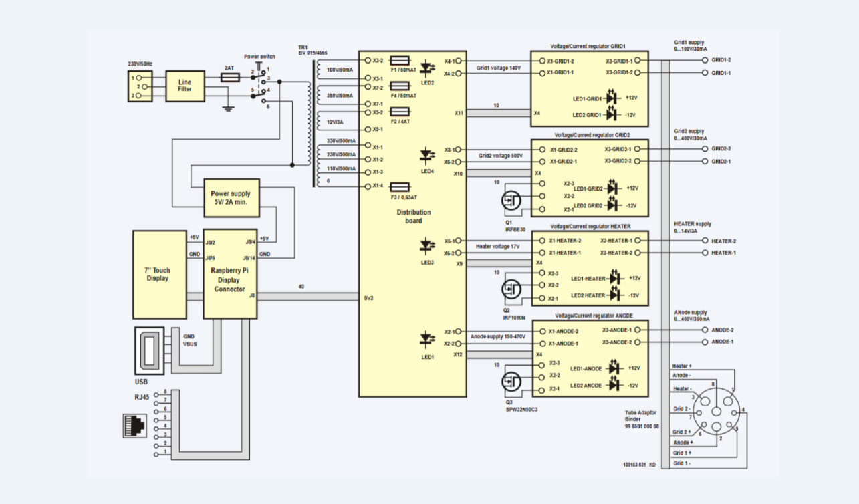This screenshot has height=504, width=859.
Task: Click the LED2 diode symbol on Distribution board
Action: click(x=428, y=68)
